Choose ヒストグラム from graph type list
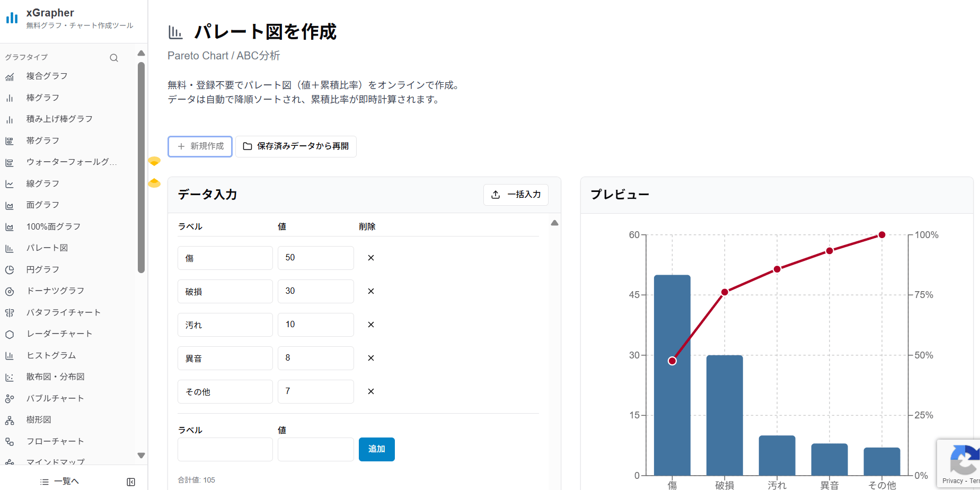980x490 pixels. [x=51, y=355]
